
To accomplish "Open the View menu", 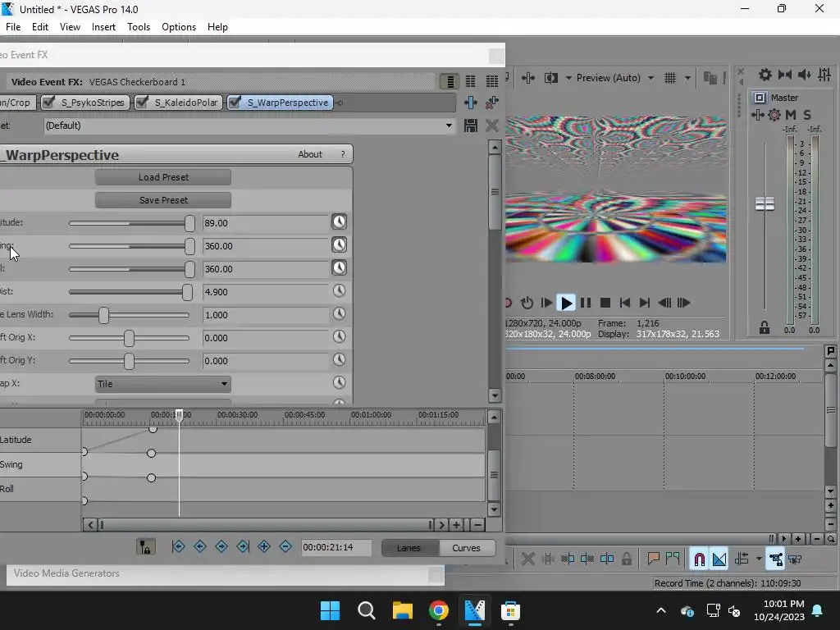I will coord(70,27).
